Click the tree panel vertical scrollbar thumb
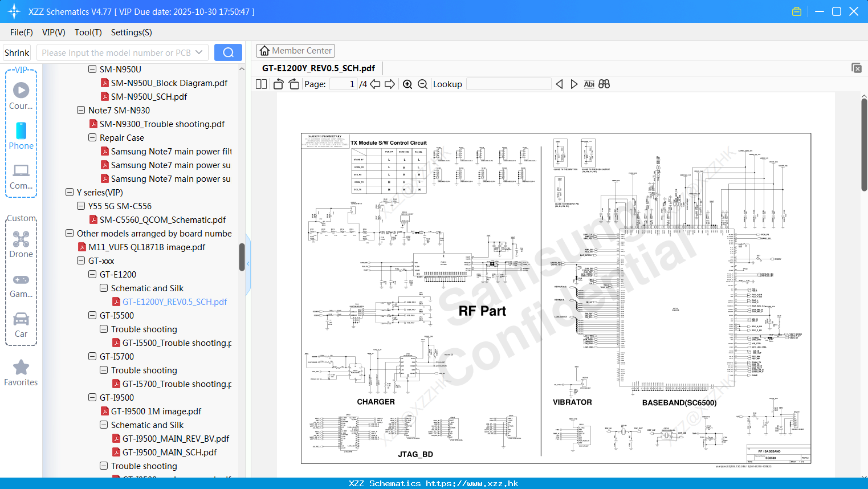868x489 pixels. tap(242, 257)
